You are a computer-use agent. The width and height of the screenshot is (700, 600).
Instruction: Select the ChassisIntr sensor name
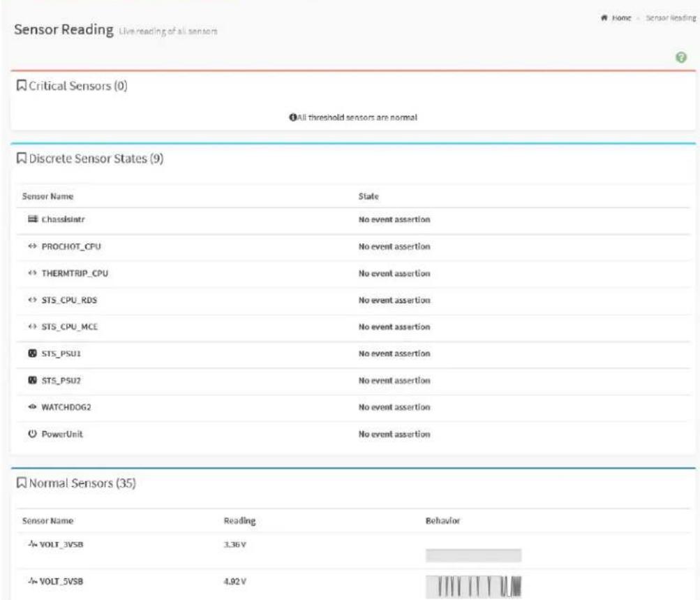tap(63, 219)
